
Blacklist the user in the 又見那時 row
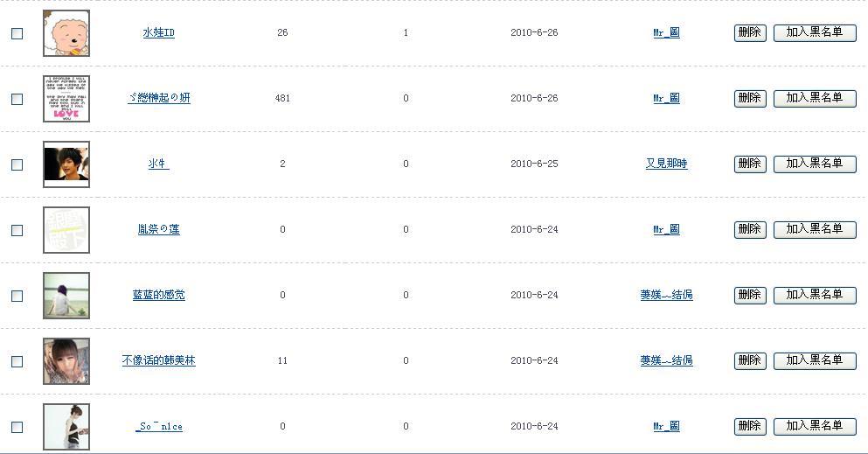pyautogui.click(x=815, y=164)
